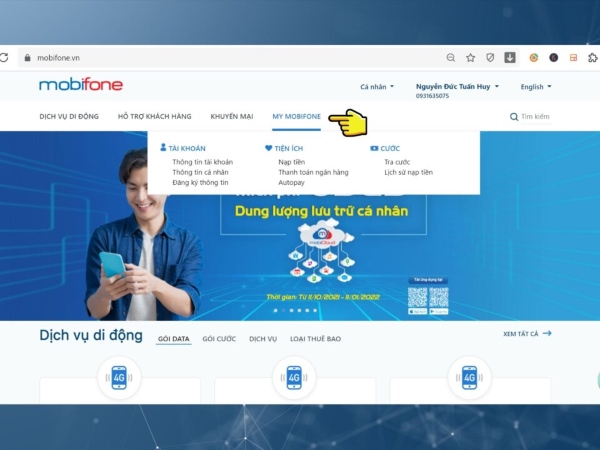Screen dimensions: 600x450
Task: Click the first 4G phone icon
Action: [x=119, y=377]
